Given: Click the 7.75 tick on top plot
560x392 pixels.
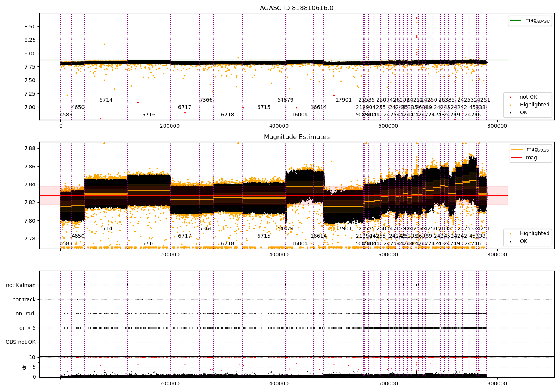Looking at the screenshot, I should tap(30, 67).
